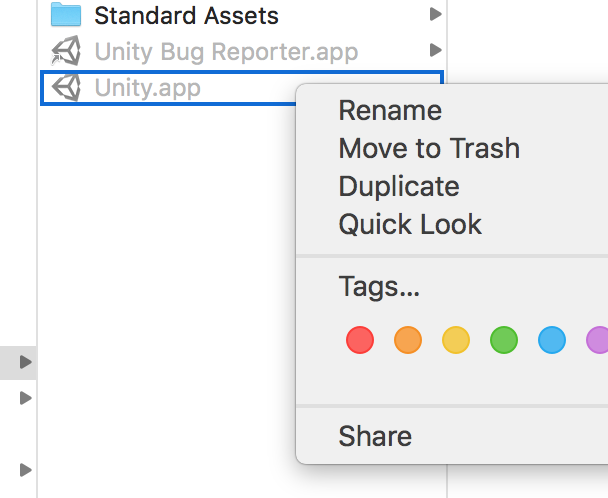Choose Rename from the context menu
This screenshot has width=608, height=498.
390,111
